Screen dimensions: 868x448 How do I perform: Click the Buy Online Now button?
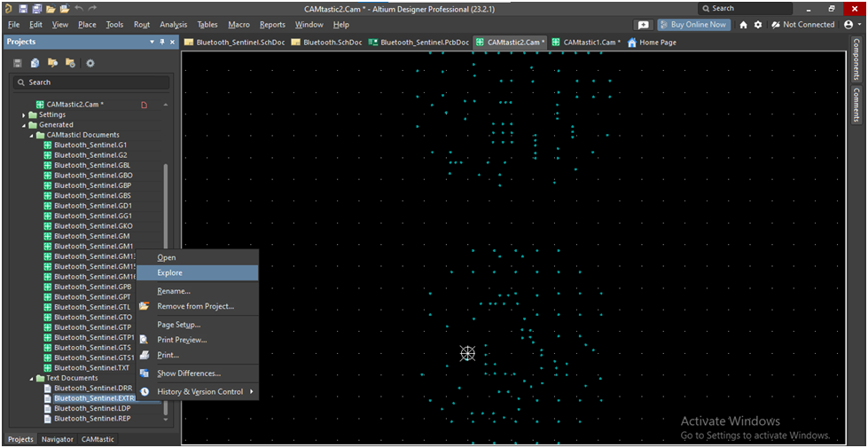(693, 25)
